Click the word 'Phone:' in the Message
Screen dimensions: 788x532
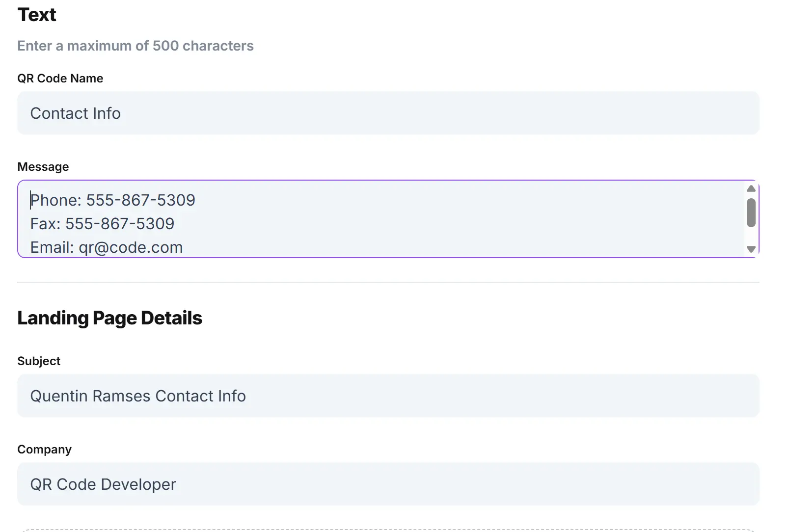pos(55,200)
